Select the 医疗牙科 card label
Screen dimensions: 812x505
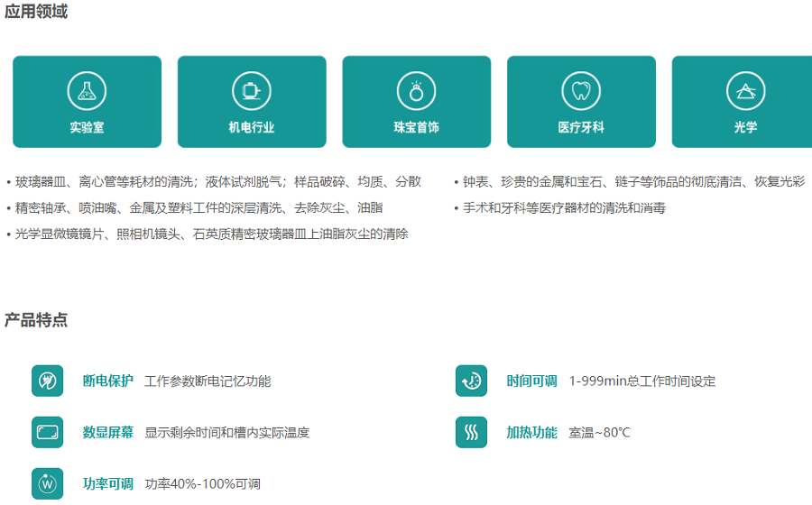(581, 128)
